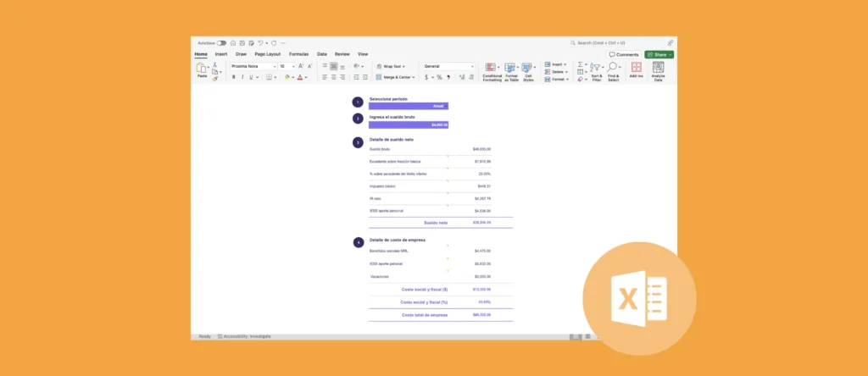868x376 pixels.
Task: Click the green Share button
Action: [x=659, y=55]
